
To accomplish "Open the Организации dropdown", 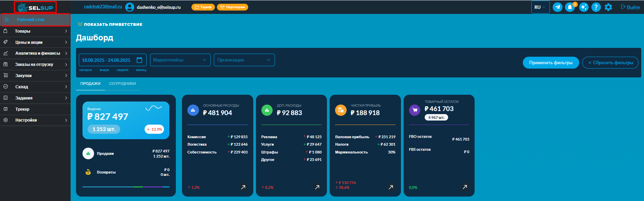I will [244, 60].
